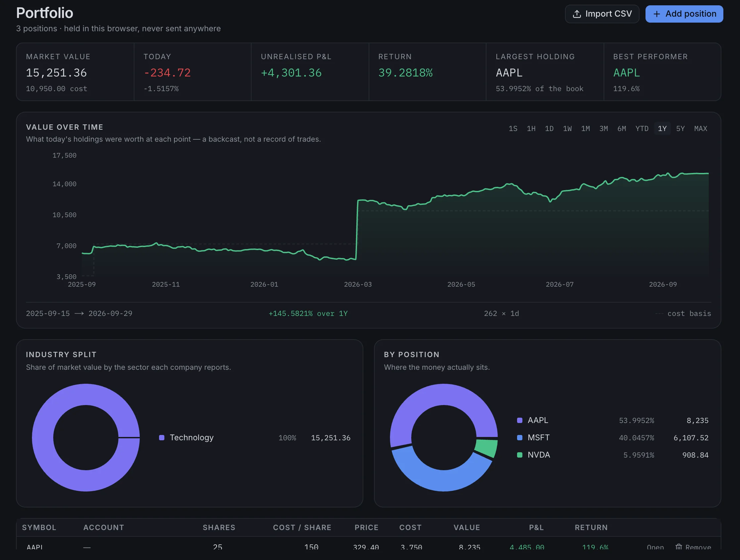Switch chart range to 1W
The image size is (740, 560).
pos(567,129)
